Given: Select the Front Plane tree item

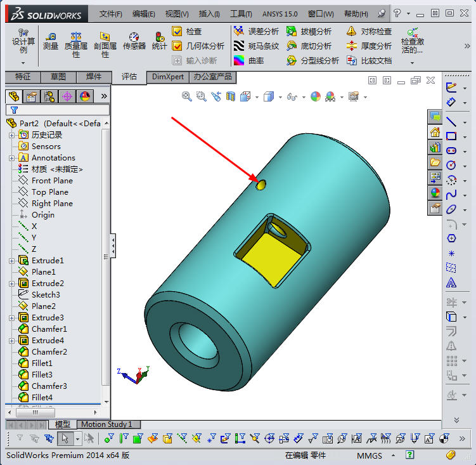Looking at the screenshot, I should point(52,181).
